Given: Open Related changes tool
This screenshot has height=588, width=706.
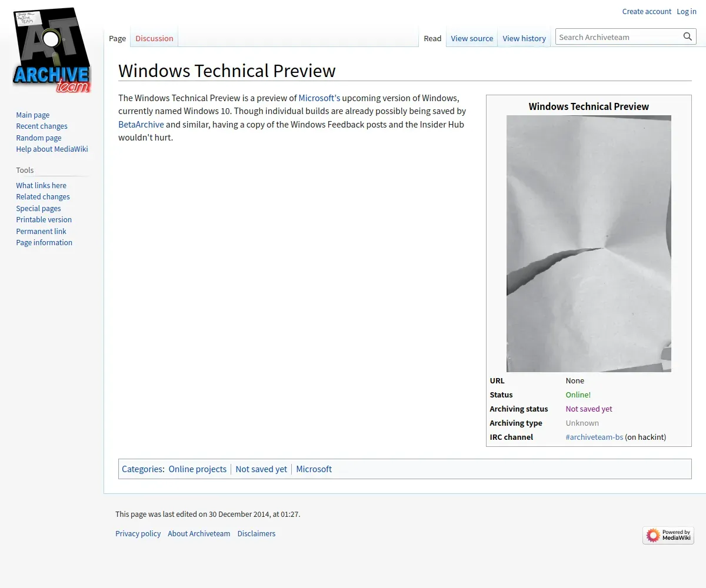Looking at the screenshot, I should 43,196.
